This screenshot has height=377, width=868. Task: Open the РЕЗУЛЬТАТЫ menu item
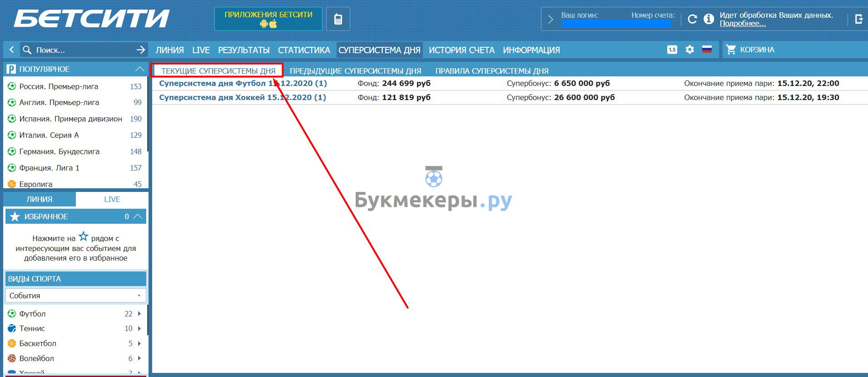(243, 50)
